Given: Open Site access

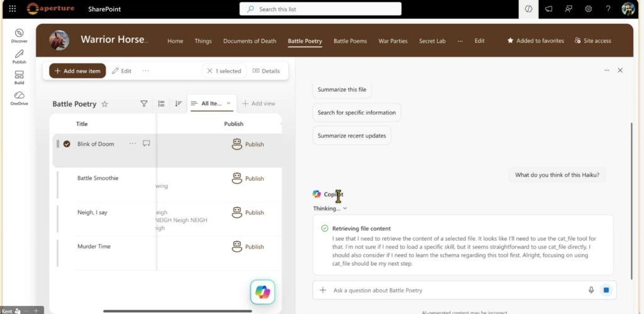Looking at the screenshot, I should [592, 41].
